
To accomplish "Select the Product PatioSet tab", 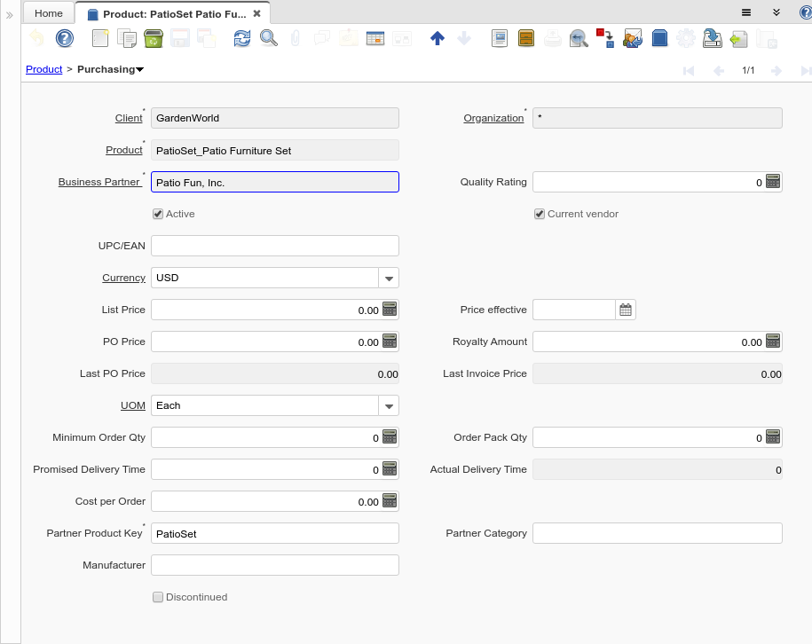I will [173, 14].
